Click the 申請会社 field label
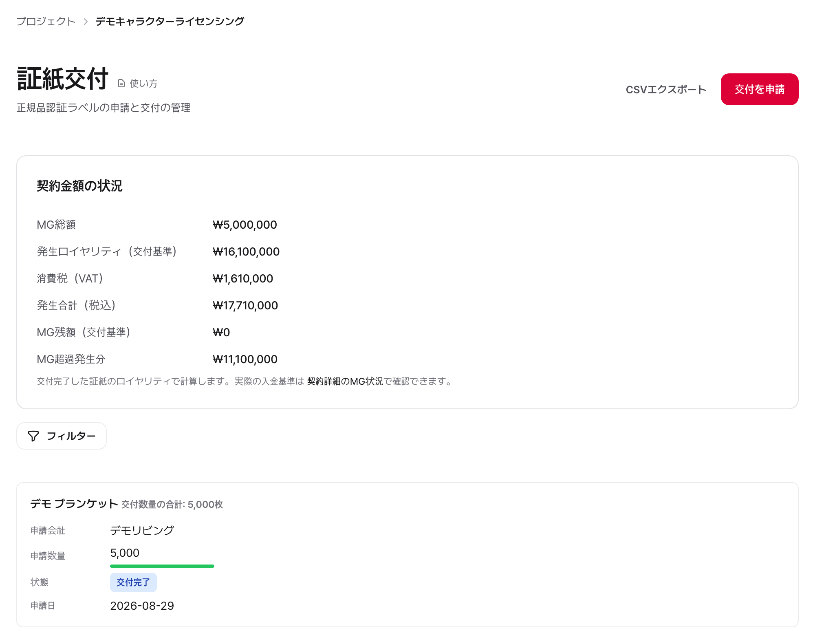This screenshot has width=815, height=644. [48, 531]
